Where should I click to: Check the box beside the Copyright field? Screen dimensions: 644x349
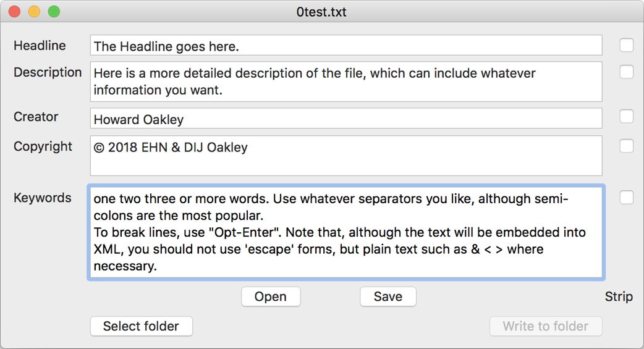tap(627, 146)
